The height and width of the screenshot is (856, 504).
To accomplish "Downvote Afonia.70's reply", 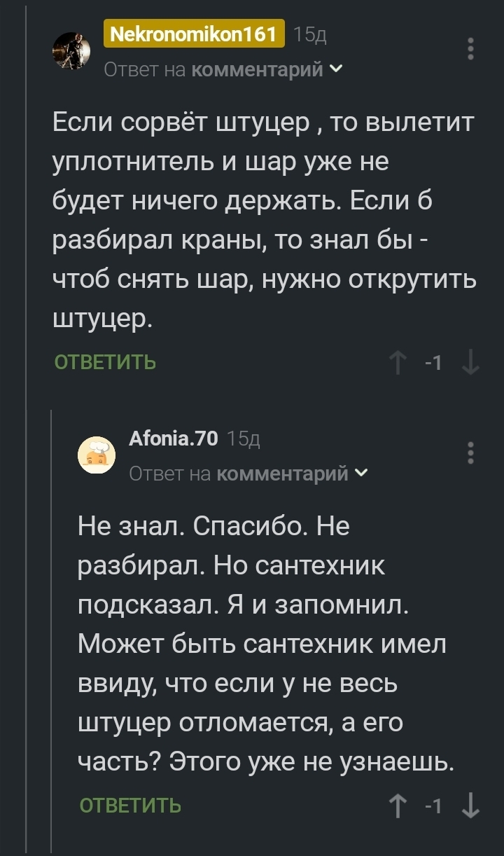I will click(471, 806).
